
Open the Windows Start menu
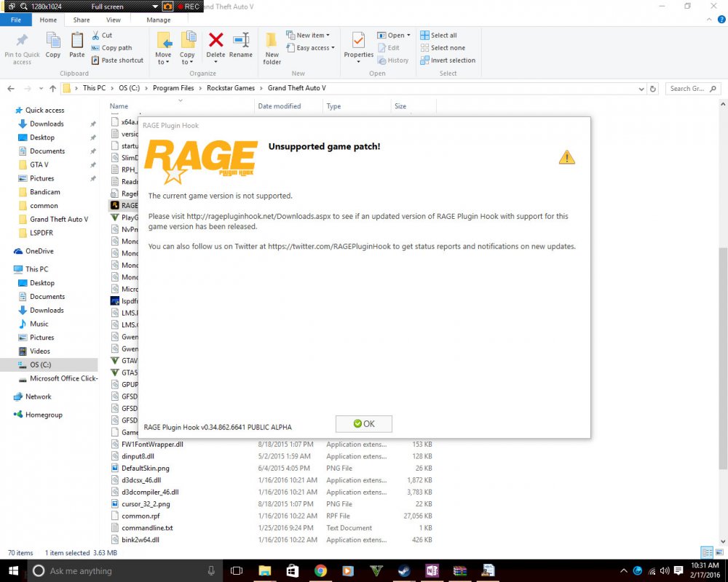[x=13, y=570]
